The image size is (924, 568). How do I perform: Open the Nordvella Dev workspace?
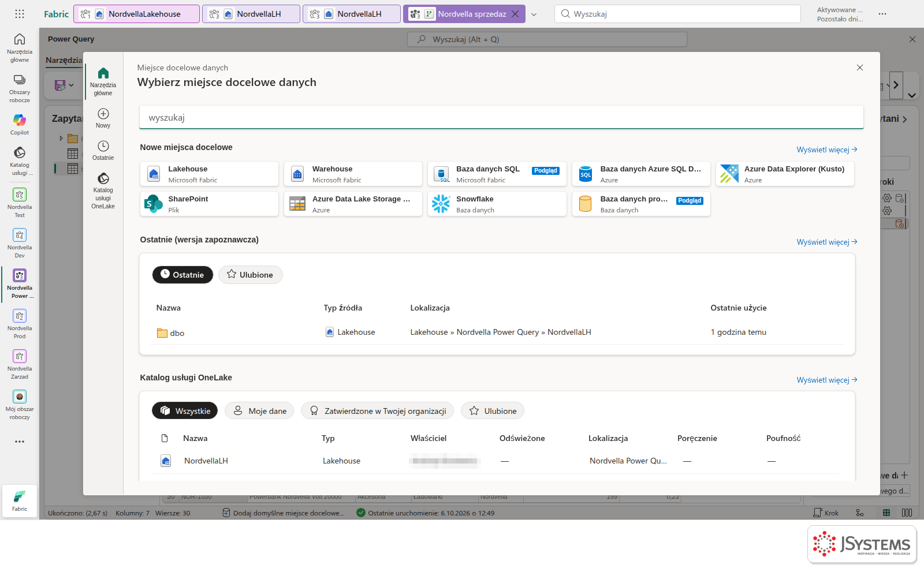coord(20,243)
